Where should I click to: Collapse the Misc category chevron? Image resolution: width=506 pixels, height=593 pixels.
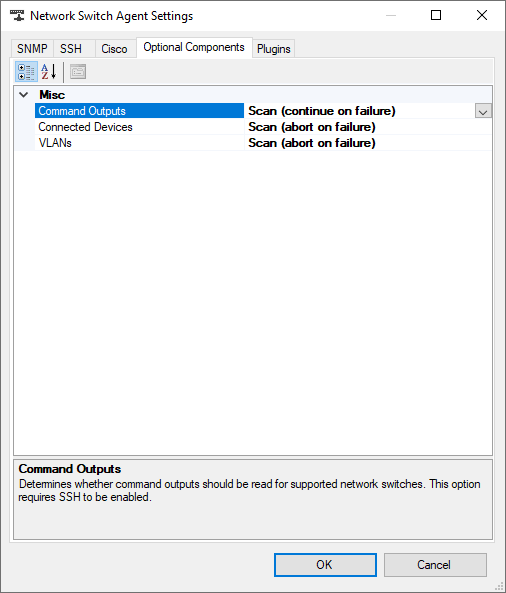23,95
